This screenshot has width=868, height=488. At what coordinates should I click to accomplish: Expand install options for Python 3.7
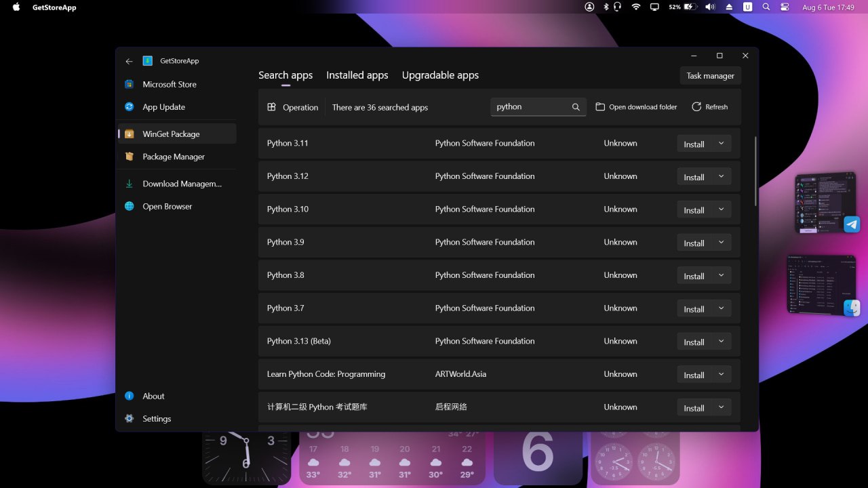[721, 308]
